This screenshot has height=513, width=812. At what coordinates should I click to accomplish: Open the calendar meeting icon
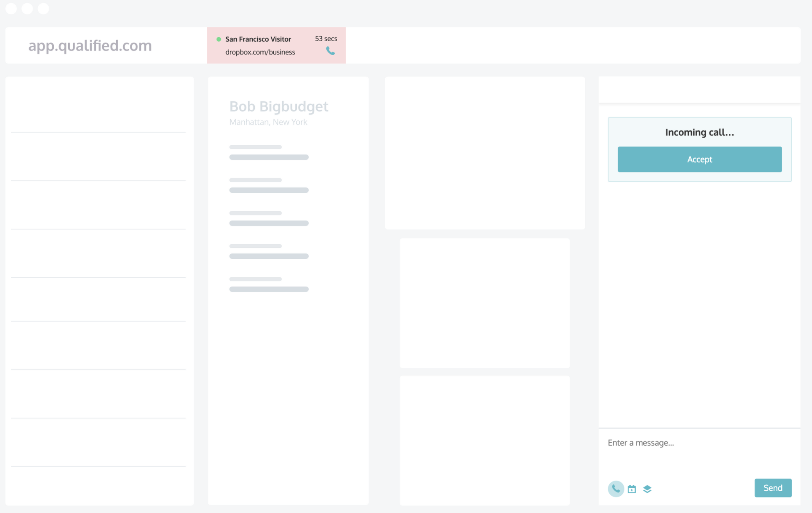point(632,489)
